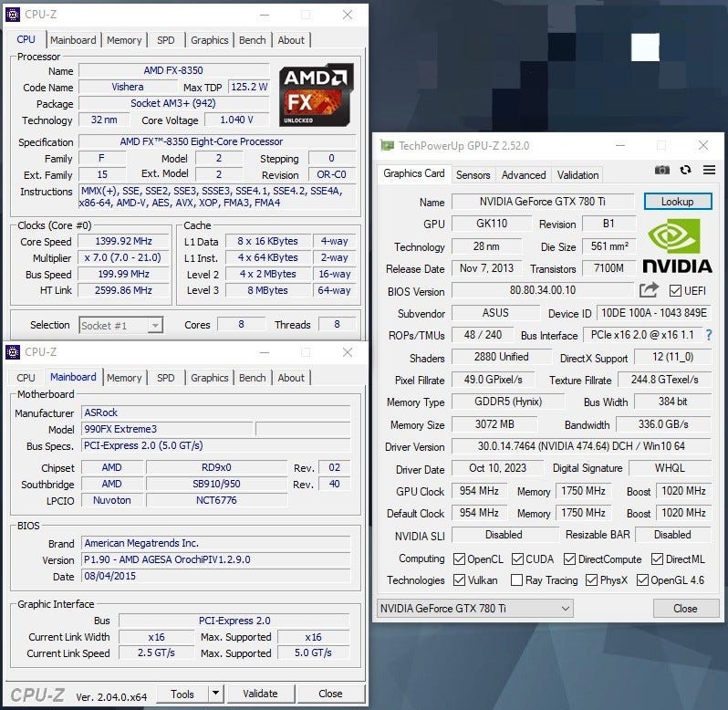This screenshot has height=710, width=728.
Task: Open the GPU-Z hamburger menu
Action: click(x=709, y=170)
